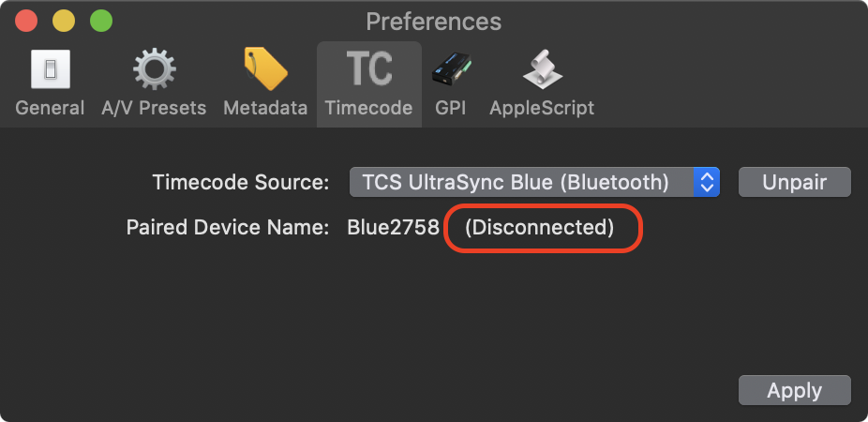This screenshot has height=422, width=868.
Task: Close the Preferences window with red button
Action: [x=26, y=21]
